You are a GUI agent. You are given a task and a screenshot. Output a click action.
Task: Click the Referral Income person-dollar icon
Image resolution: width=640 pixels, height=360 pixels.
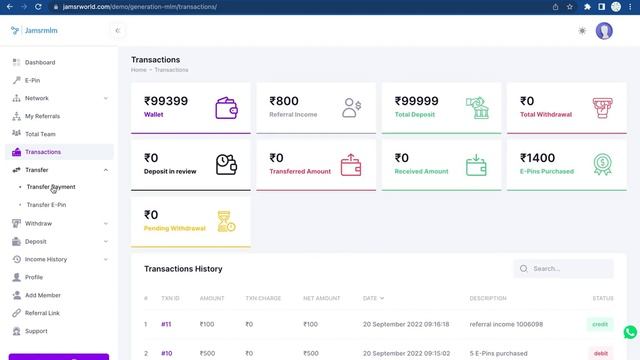[351, 108]
